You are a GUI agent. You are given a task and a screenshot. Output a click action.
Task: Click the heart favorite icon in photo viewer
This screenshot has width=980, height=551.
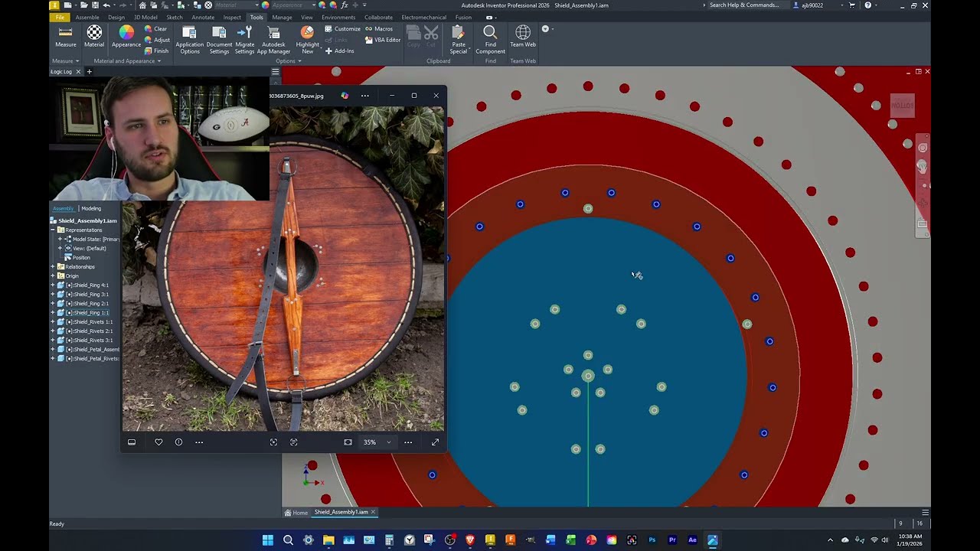coord(158,442)
